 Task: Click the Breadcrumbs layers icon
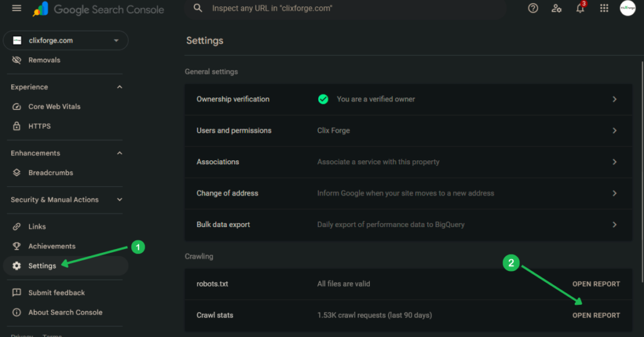[x=16, y=173]
